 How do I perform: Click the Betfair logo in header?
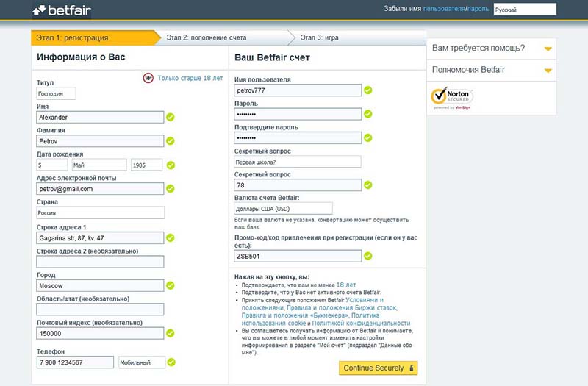pos(62,10)
